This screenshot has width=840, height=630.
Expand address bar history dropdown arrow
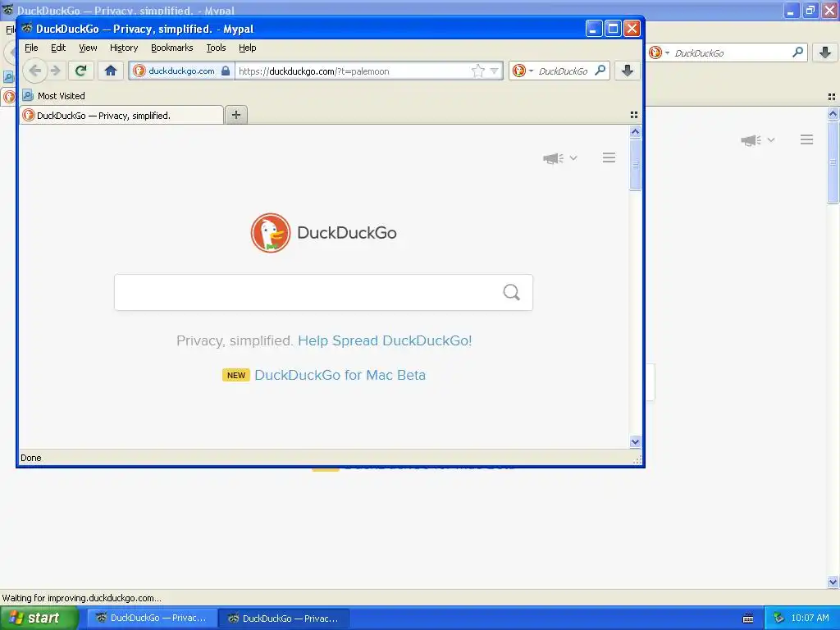point(494,71)
